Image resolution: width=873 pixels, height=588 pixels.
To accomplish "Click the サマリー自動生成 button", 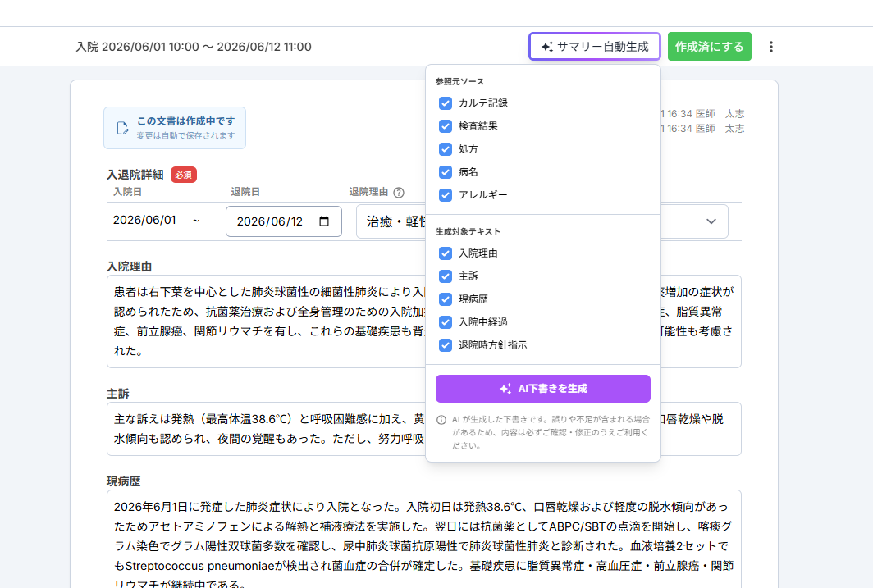I will coord(595,47).
